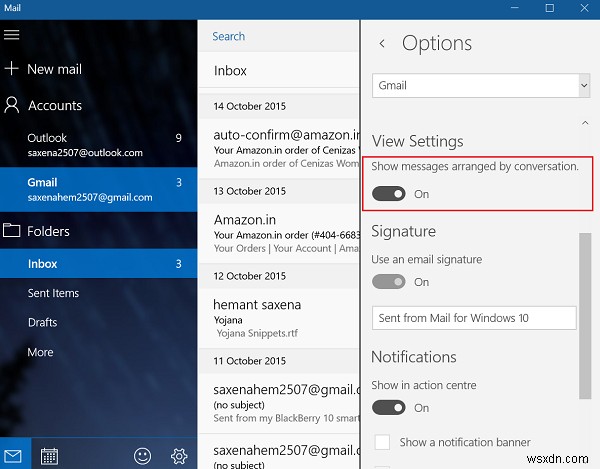The height and width of the screenshot is (469, 600).
Task: Open the hamburger navigation menu
Action: 11,34
